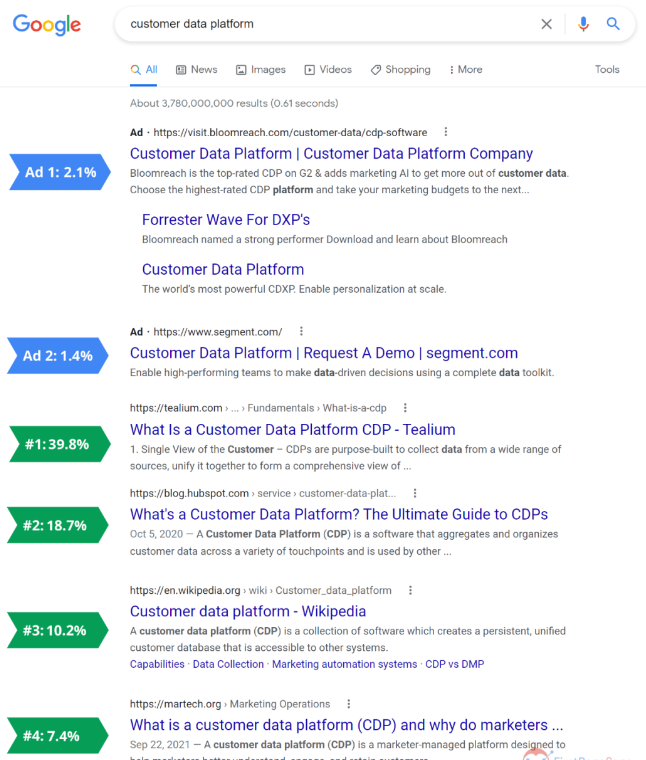
Task: Clear the search query with the X icon
Action: pyautogui.click(x=546, y=24)
